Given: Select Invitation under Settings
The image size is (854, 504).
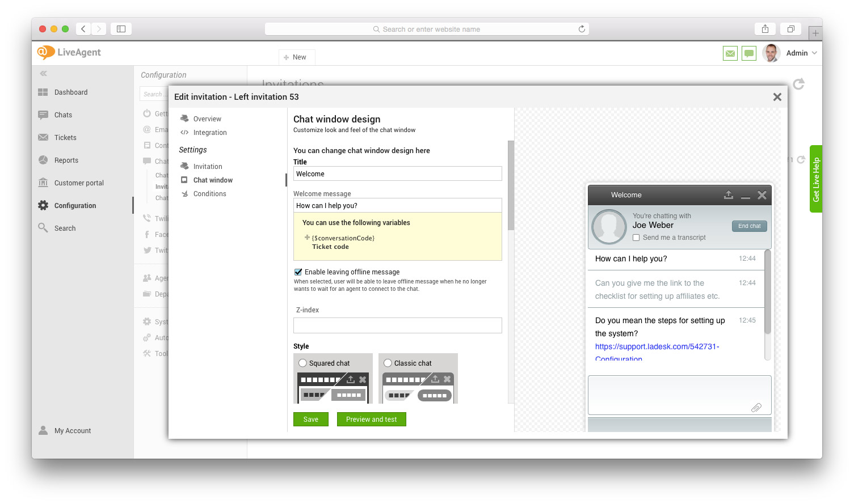Looking at the screenshot, I should click(207, 167).
